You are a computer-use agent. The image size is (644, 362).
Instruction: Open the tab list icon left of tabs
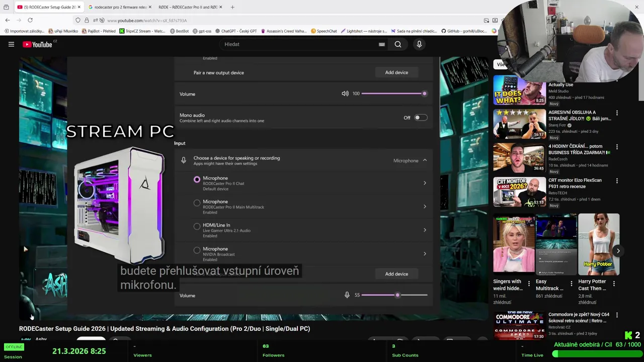tap(6, 7)
